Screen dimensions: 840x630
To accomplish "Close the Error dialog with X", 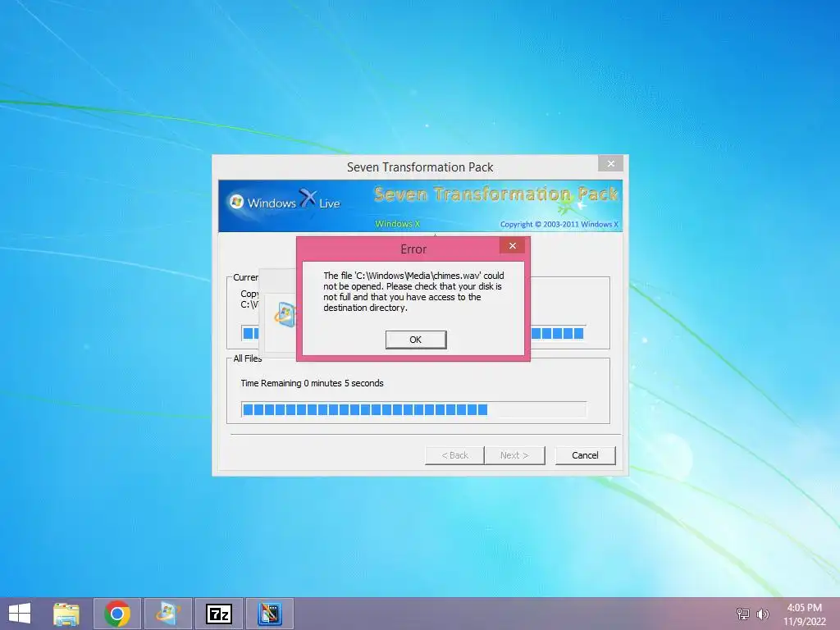I will pyautogui.click(x=512, y=245).
